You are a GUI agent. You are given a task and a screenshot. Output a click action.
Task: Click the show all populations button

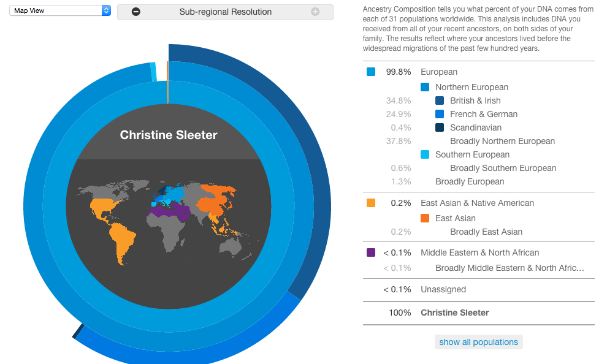click(x=478, y=342)
